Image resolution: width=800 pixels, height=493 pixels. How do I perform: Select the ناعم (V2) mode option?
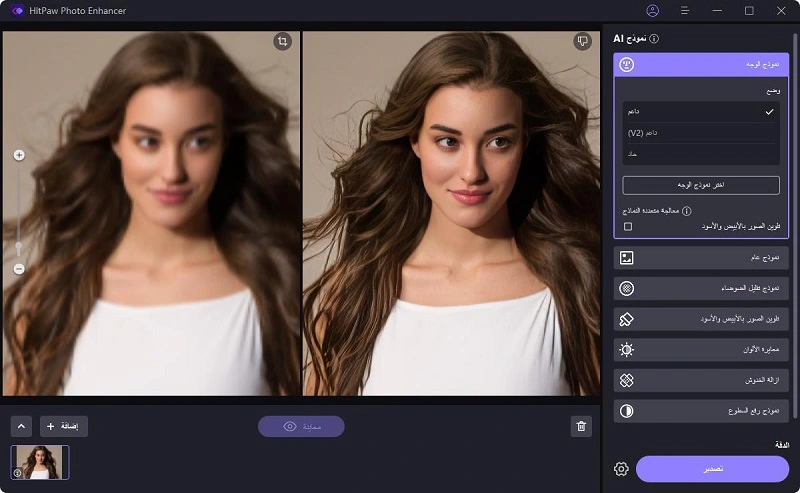(700, 133)
